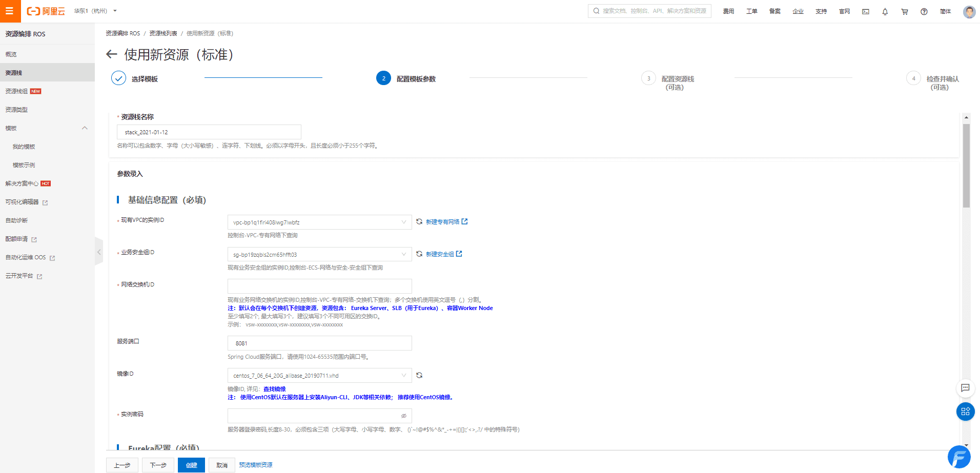Refresh the image ID list

tap(419, 376)
